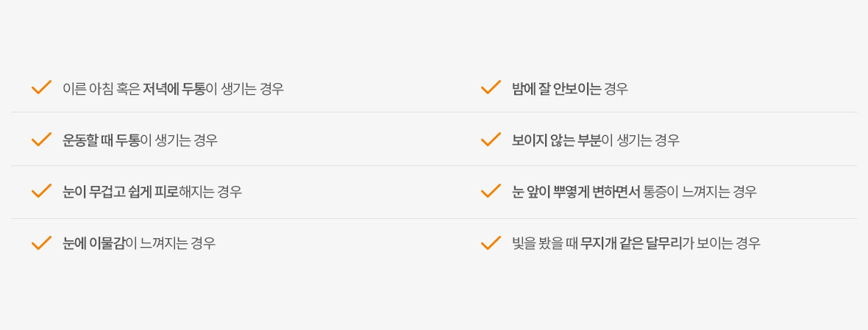This screenshot has height=330, width=868.
Task: Click the text '운동할 때 두통이 생기는 경우'
Action: click(x=140, y=140)
